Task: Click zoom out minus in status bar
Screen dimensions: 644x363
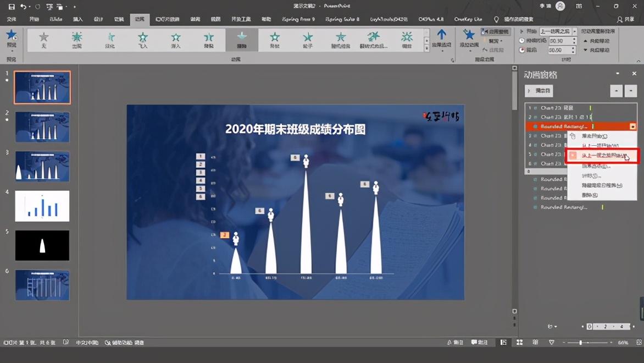Action: click(564, 342)
